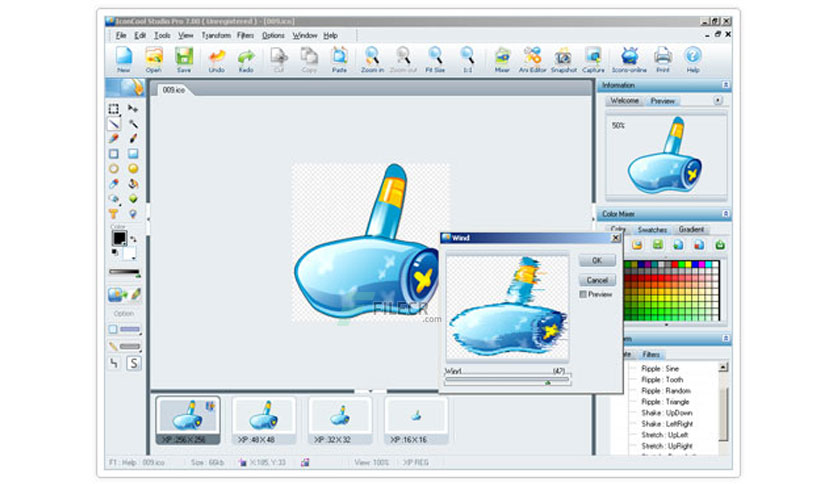Image resolution: width=836 pixels, height=484 pixels.
Task: Open the Ani Editor tool
Action: [532, 59]
